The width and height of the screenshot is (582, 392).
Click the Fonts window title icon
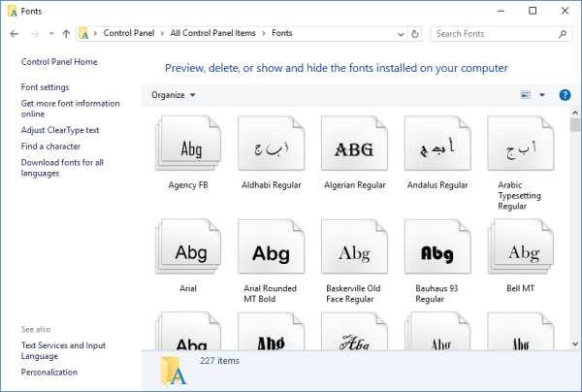coord(13,11)
